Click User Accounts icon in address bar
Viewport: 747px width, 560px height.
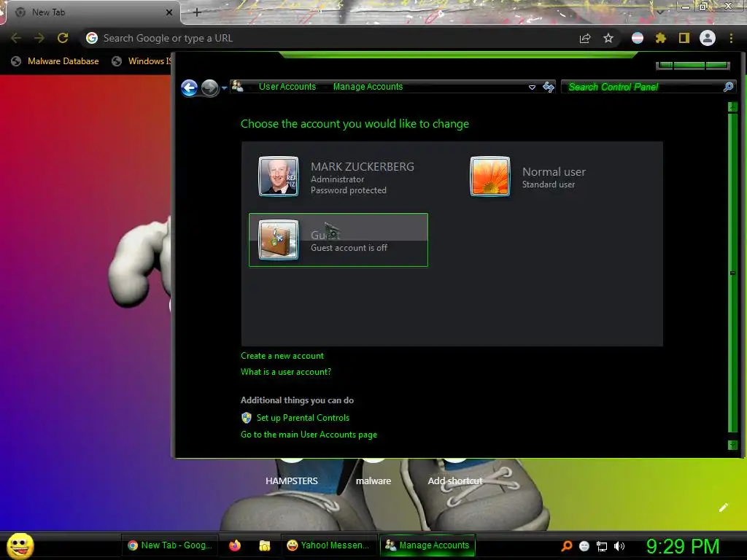coord(237,86)
